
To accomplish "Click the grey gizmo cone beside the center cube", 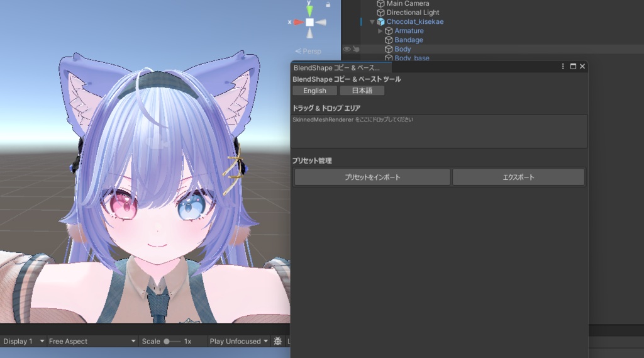I will (x=321, y=22).
